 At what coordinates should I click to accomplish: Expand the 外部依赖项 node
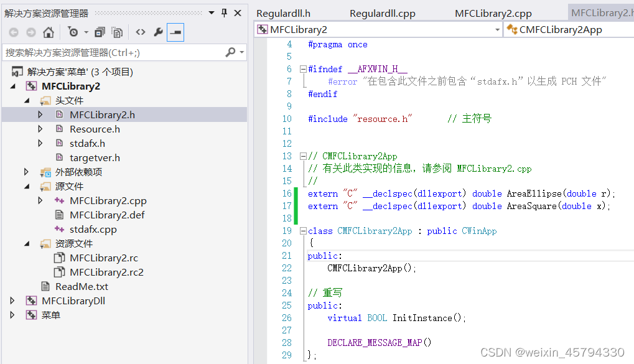[26, 172]
